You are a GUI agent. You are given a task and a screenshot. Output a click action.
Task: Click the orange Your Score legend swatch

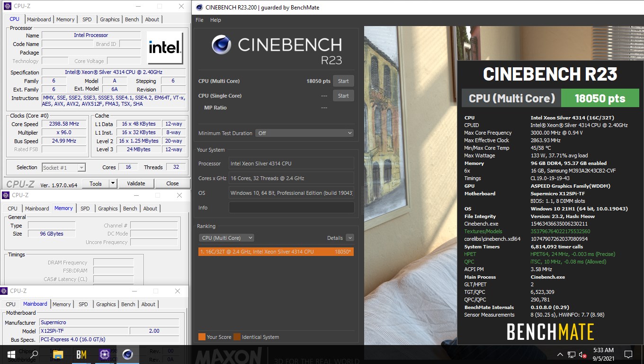pyautogui.click(x=202, y=337)
